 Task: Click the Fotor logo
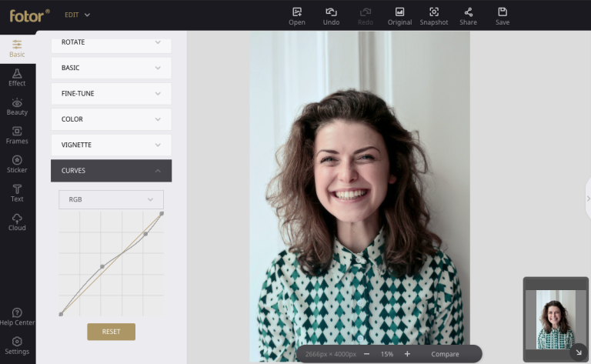(29, 15)
